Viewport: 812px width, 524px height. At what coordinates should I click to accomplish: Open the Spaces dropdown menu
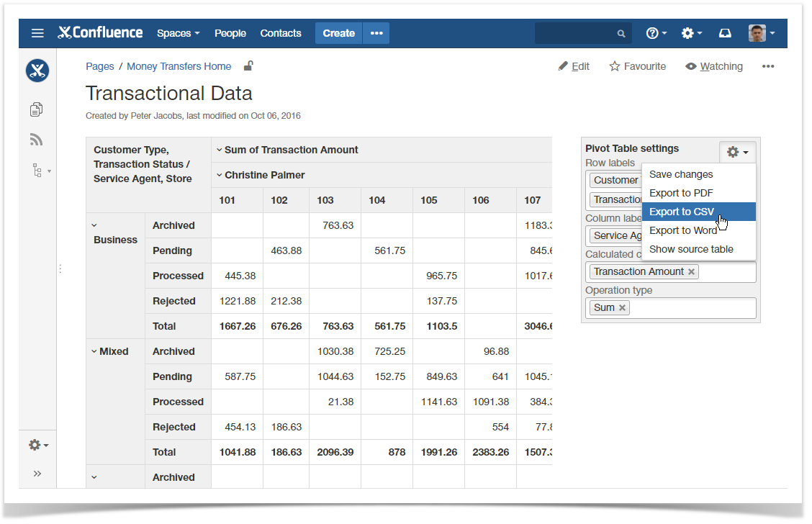click(x=178, y=33)
